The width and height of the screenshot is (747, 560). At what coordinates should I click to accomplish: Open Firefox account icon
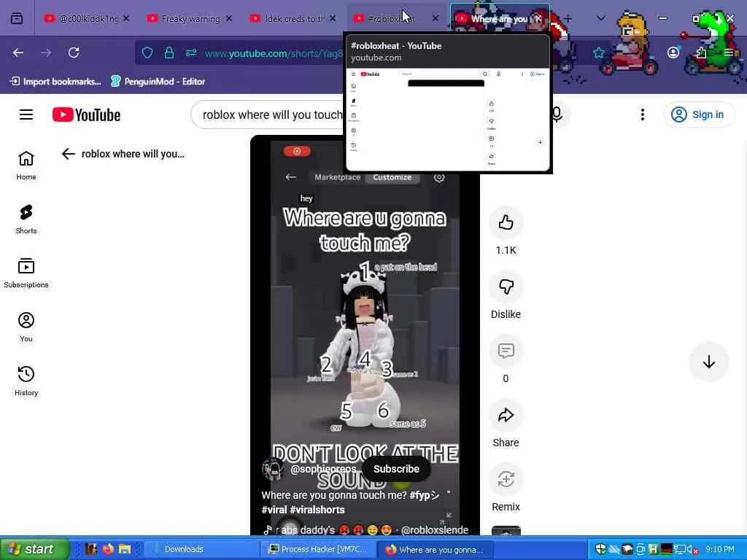[x=673, y=52]
